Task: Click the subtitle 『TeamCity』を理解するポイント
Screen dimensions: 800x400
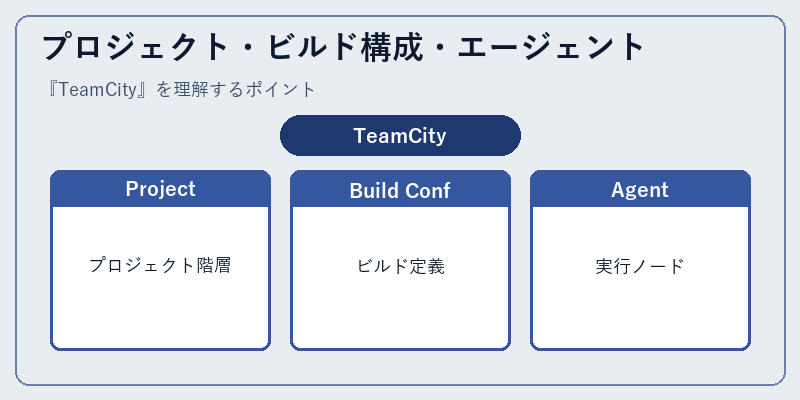Action: point(180,90)
